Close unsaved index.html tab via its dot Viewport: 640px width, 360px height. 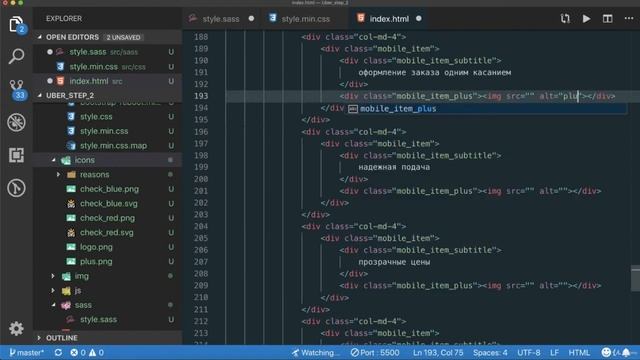419,19
